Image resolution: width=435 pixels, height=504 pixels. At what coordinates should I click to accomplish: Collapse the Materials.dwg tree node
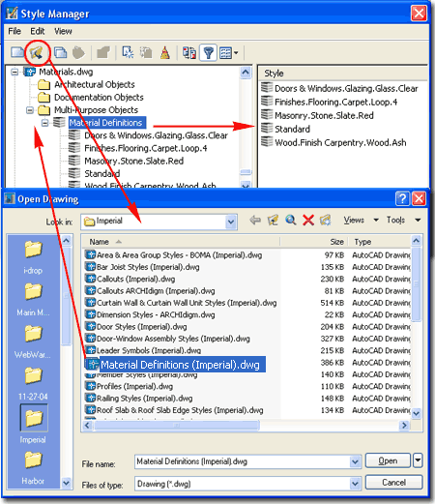(14, 72)
